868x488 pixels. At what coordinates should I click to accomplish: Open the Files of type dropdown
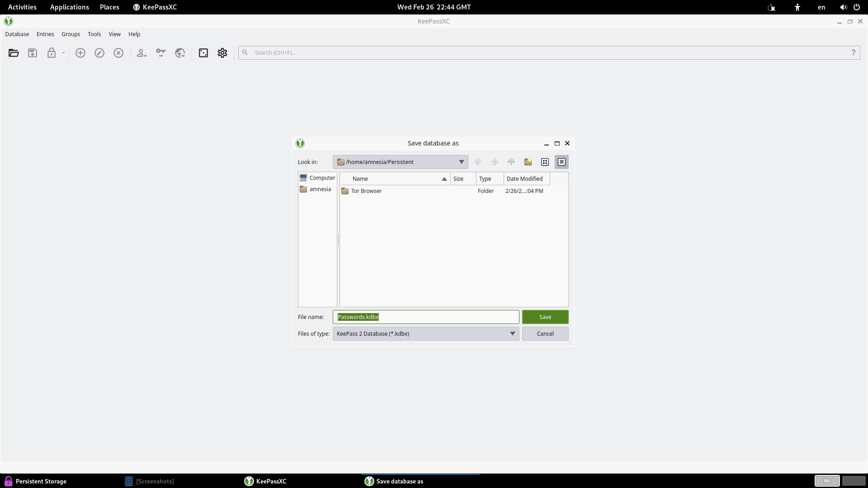(x=512, y=333)
